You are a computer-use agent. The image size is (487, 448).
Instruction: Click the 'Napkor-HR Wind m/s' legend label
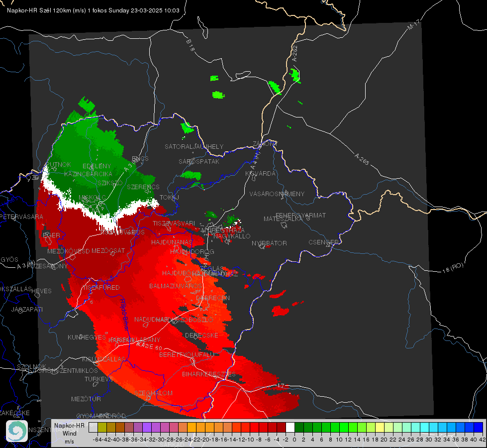[70, 433]
